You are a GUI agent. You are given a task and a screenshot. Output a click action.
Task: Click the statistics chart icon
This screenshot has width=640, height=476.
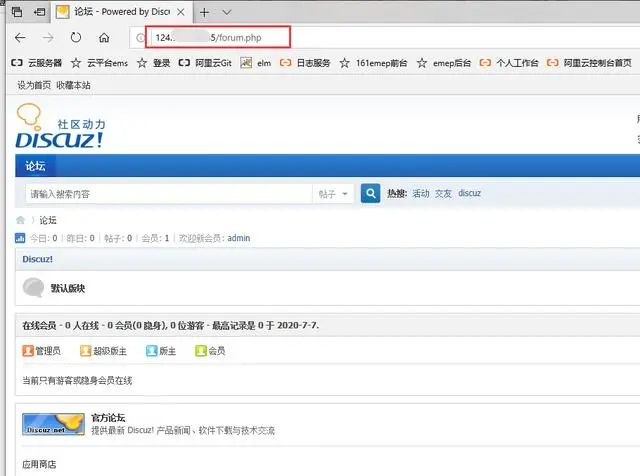pos(20,238)
